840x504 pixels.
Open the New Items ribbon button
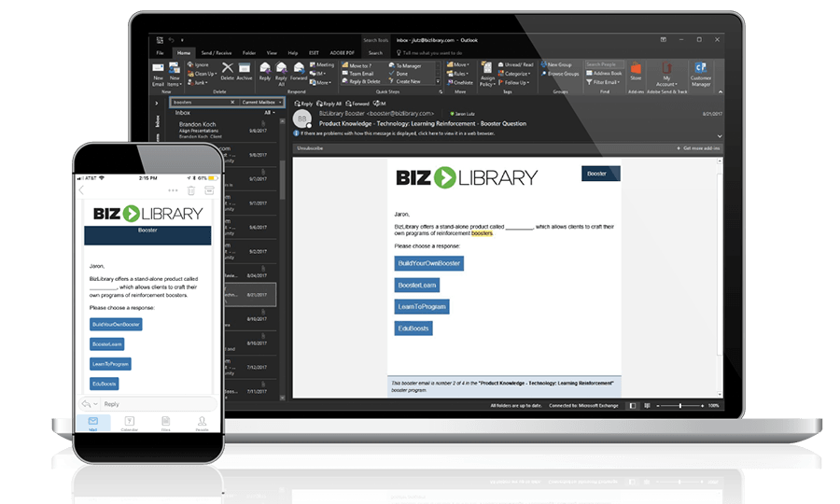click(x=175, y=75)
